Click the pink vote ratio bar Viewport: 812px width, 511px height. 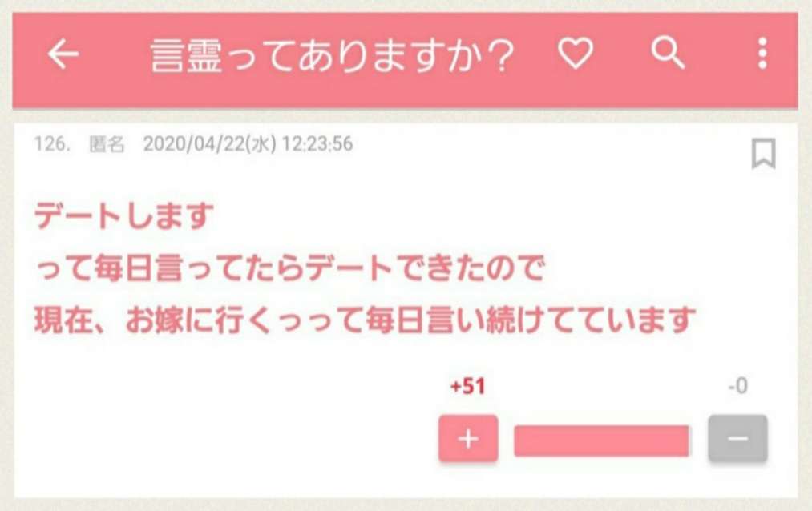[x=601, y=441]
